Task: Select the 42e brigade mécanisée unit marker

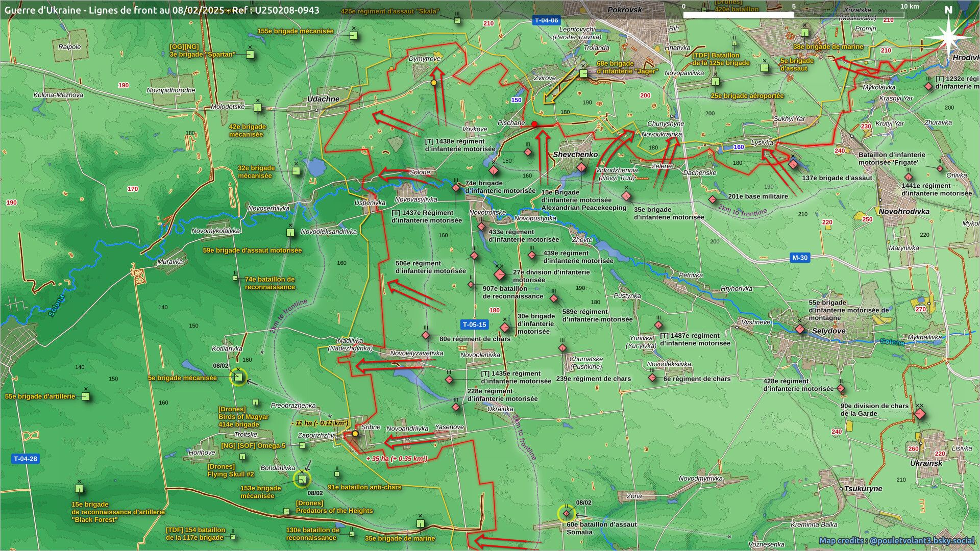Action: [258, 108]
